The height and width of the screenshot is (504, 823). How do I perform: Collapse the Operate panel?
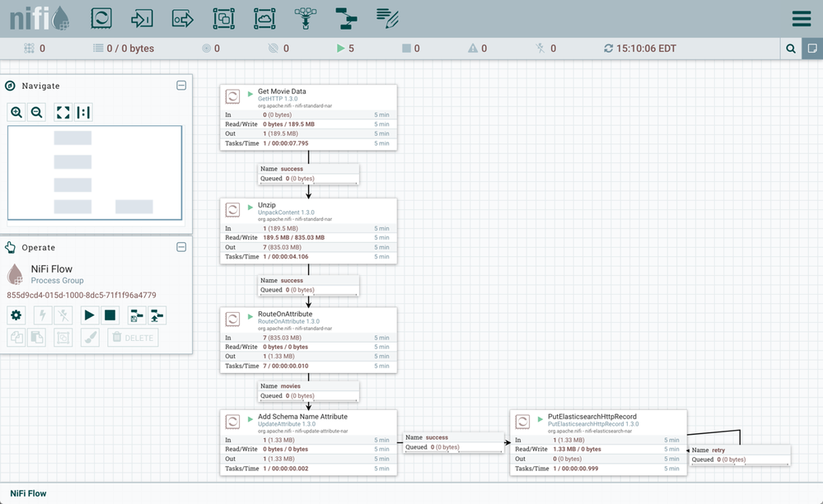[x=181, y=247]
